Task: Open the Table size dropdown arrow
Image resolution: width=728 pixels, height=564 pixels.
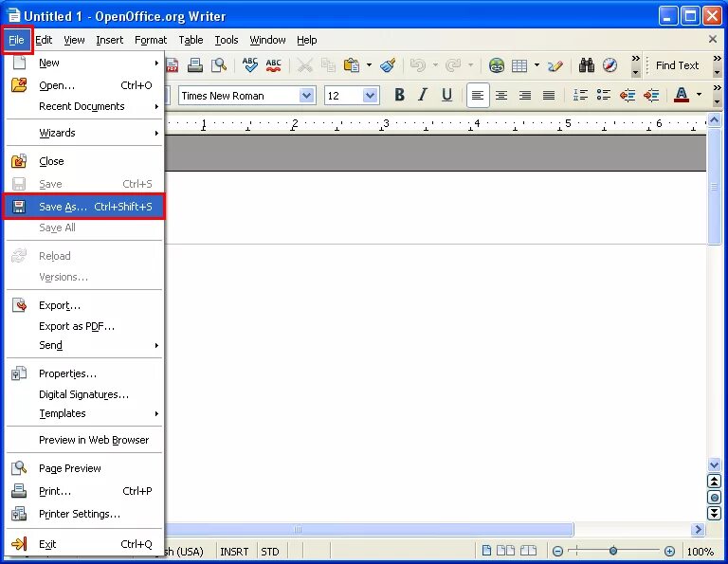Action: coord(537,65)
